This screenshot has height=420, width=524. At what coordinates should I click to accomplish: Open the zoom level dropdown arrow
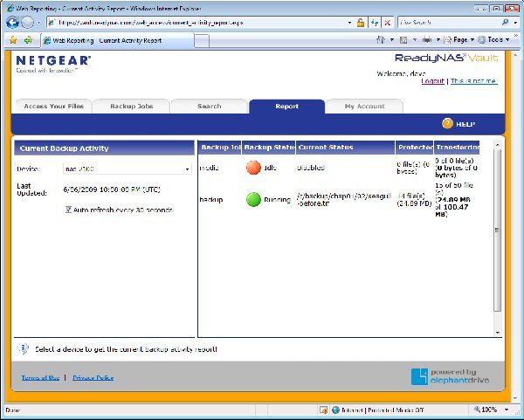[x=507, y=410]
